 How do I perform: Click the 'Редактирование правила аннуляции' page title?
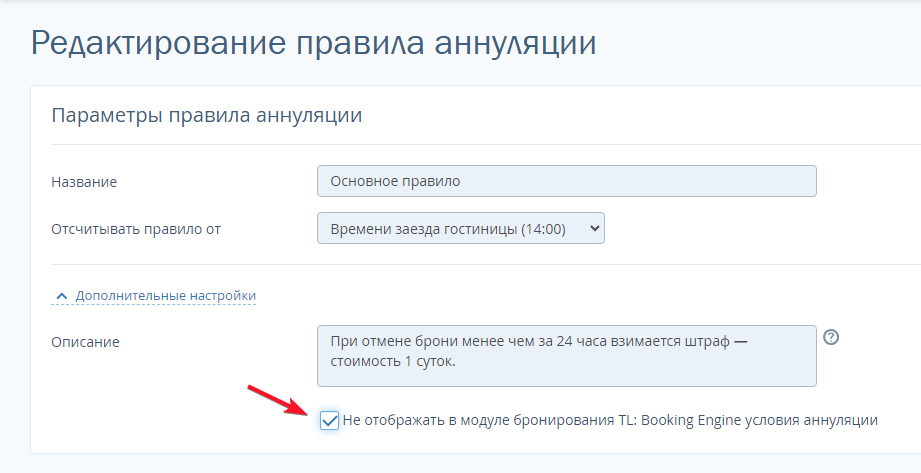click(x=314, y=44)
